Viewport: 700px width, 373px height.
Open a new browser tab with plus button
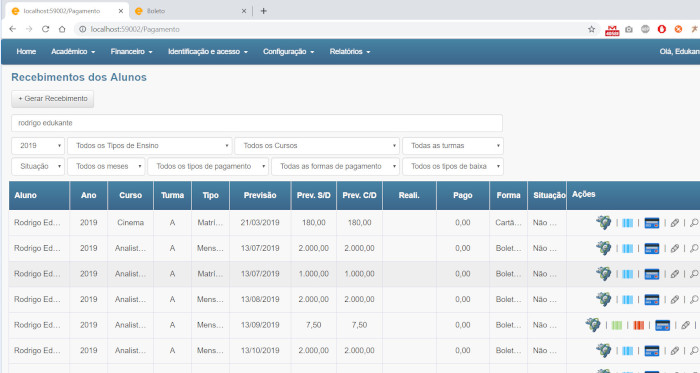point(263,11)
